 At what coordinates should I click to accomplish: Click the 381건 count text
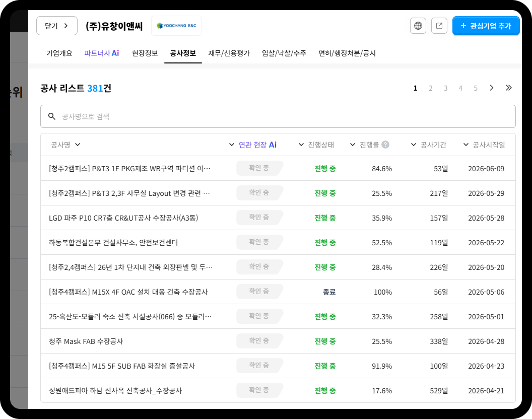click(99, 88)
